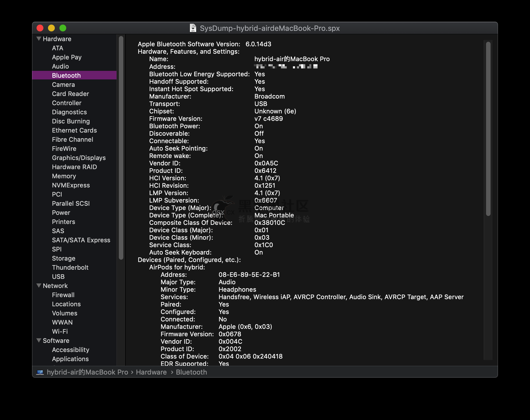The image size is (530, 420).
Task: Click Bluetooth in the path bar
Action: pos(191,372)
